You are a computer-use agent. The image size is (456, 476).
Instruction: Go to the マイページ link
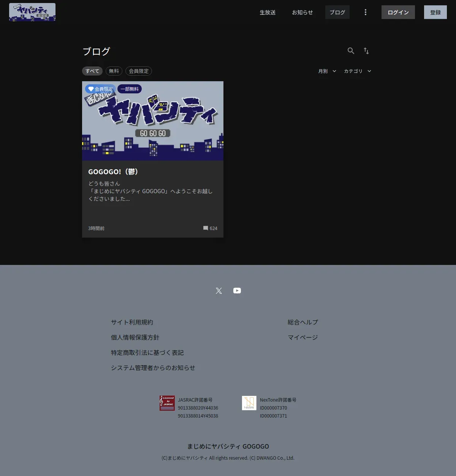[x=303, y=337]
